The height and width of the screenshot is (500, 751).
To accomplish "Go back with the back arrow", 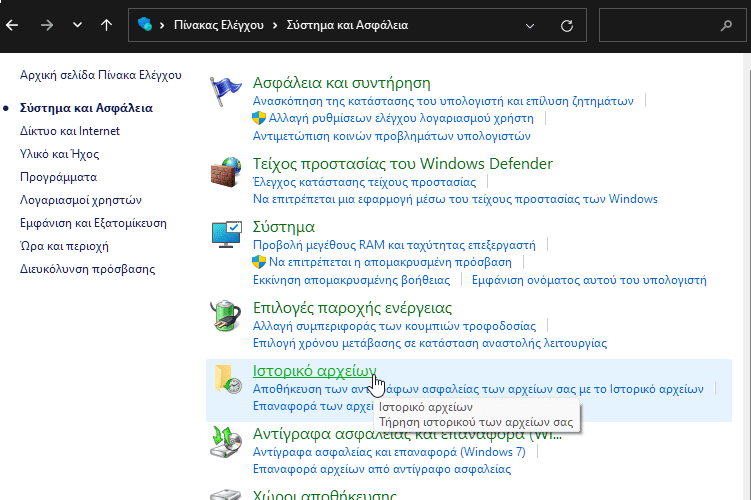I will point(12,25).
